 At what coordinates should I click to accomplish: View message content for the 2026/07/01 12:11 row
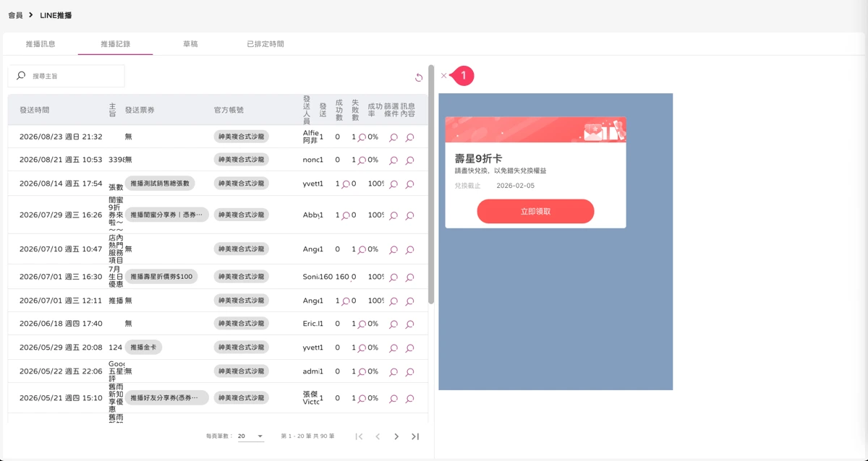pyautogui.click(x=409, y=301)
